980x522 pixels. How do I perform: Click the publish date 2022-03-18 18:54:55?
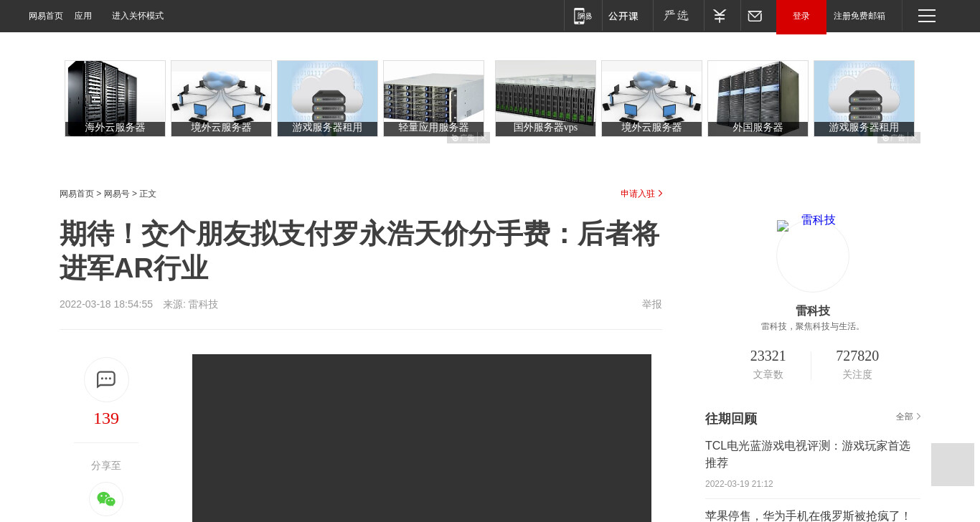coord(106,304)
